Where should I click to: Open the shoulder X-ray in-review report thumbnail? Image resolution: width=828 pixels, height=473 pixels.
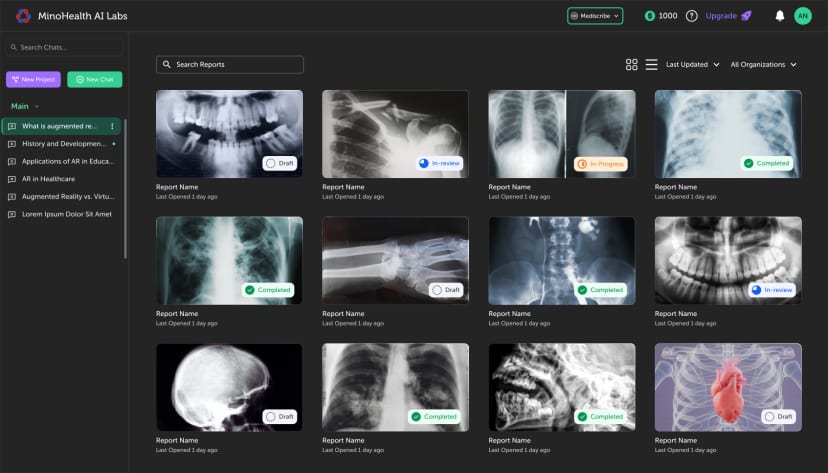[x=395, y=134]
